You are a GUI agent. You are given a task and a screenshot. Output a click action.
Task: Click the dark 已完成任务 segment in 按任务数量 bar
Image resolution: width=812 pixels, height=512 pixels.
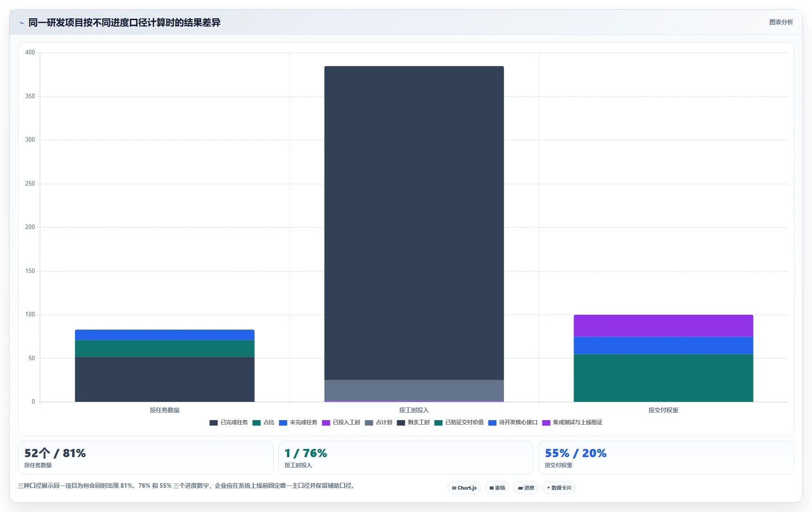[165, 379]
